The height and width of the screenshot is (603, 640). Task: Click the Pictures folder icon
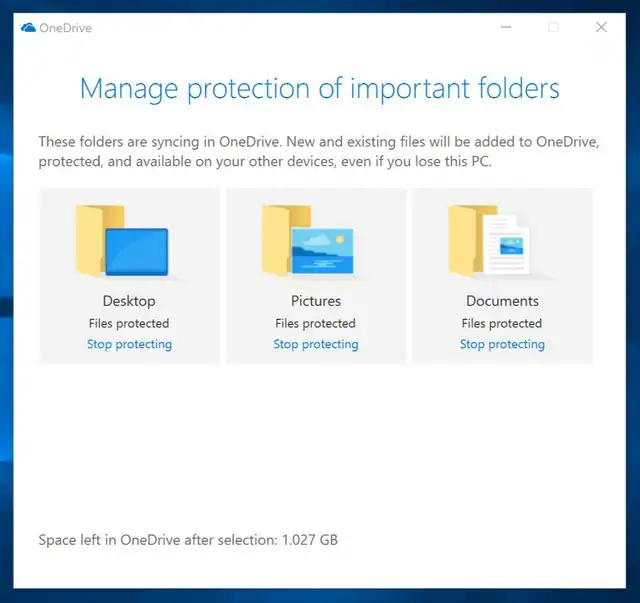308,241
